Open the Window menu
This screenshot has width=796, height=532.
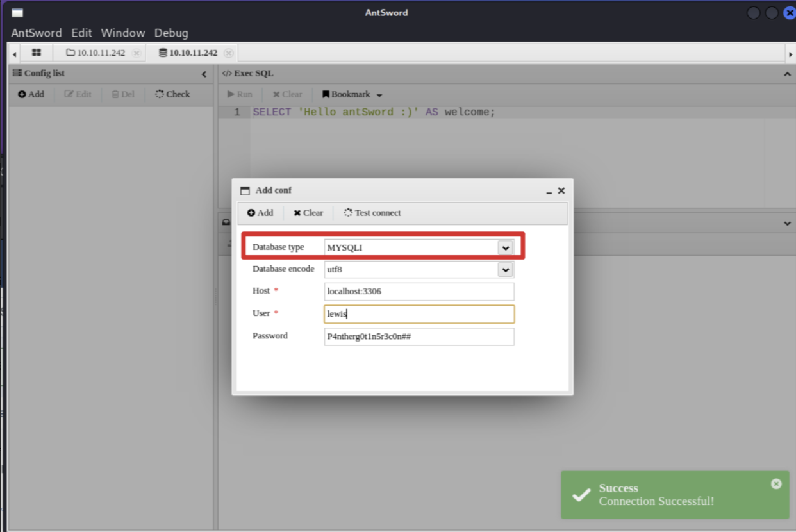click(x=123, y=33)
